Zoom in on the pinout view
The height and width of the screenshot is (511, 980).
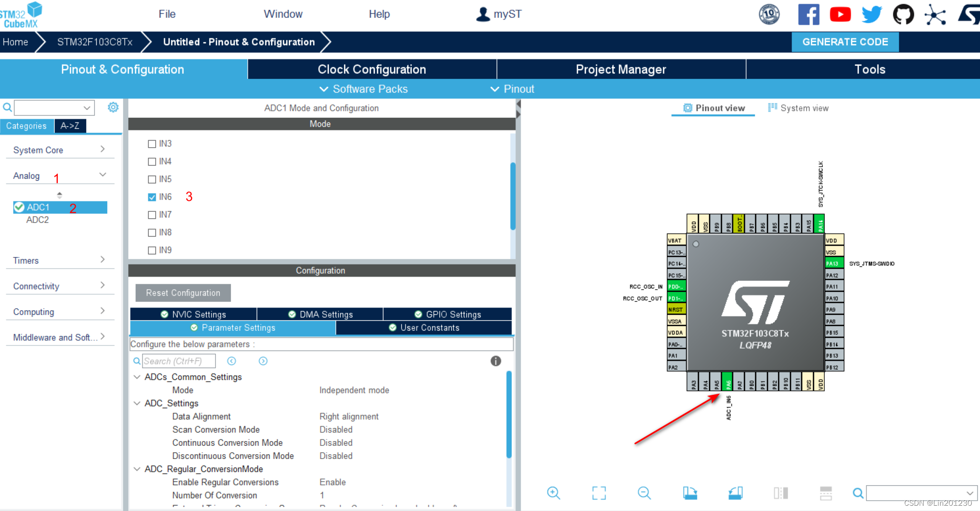pyautogui.click(x=553, y=493)
